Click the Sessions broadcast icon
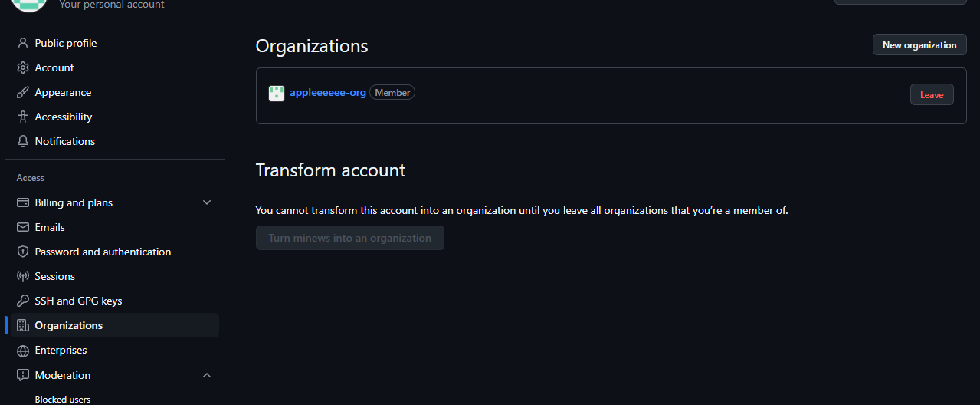 pyautogui.click(x=23, y=276)
